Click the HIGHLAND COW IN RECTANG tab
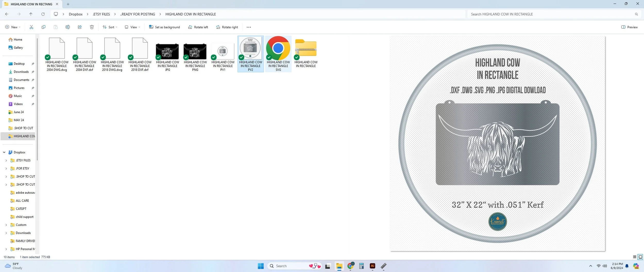 (x=31, y=4)
